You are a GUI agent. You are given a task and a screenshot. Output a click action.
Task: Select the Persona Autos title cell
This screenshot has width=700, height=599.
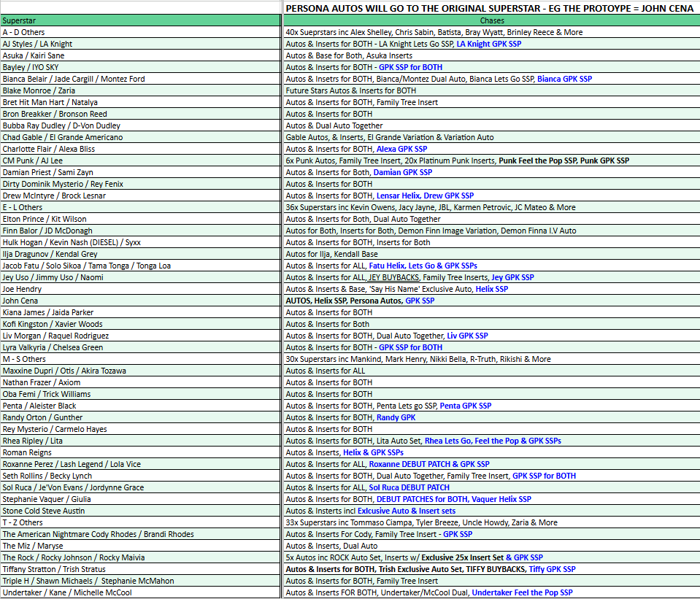(491, 8)
